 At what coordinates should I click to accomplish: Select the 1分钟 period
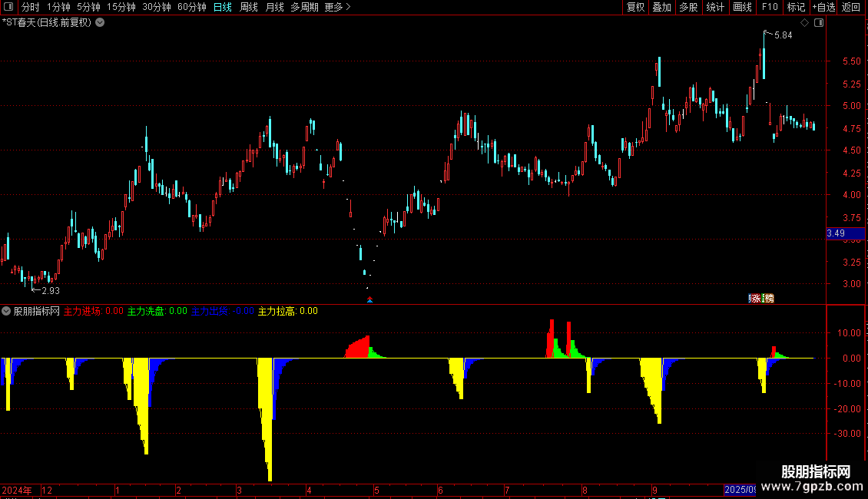[x=58, y=7]
